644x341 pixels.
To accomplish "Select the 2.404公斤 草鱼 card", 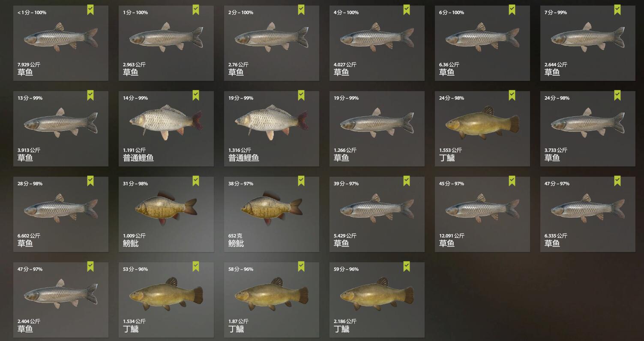I will [61, 300].
